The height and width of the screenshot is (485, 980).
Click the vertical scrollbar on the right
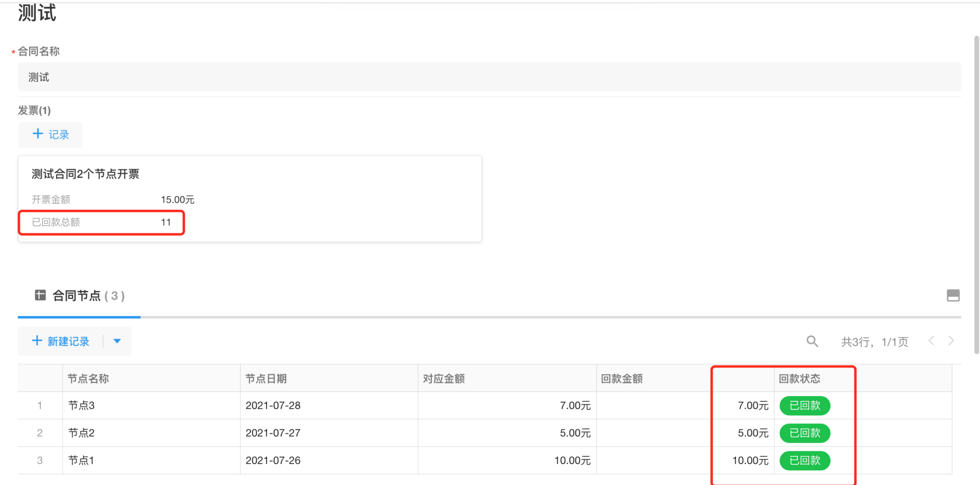pyautogui.click(x=976, y=194)
